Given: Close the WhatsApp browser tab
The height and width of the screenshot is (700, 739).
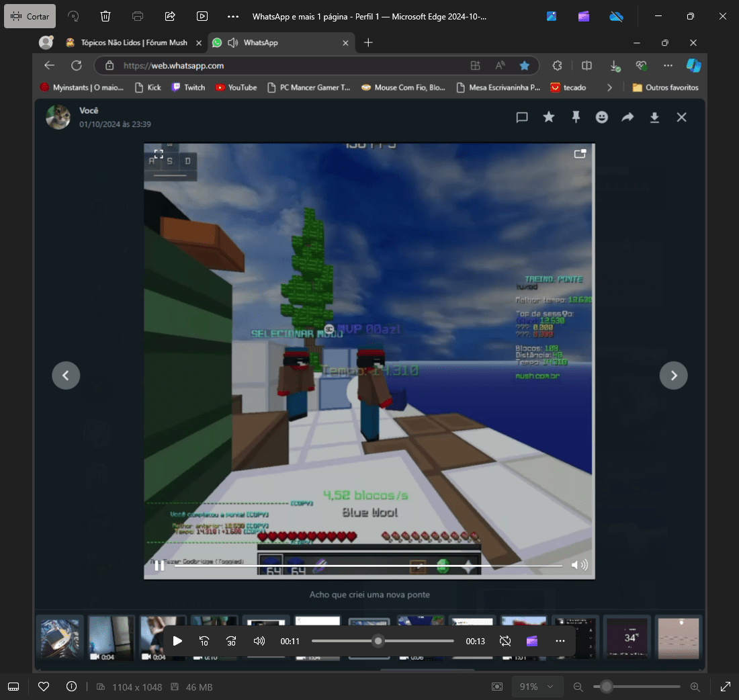Looking at the screenshot, I should coord(345,43).
